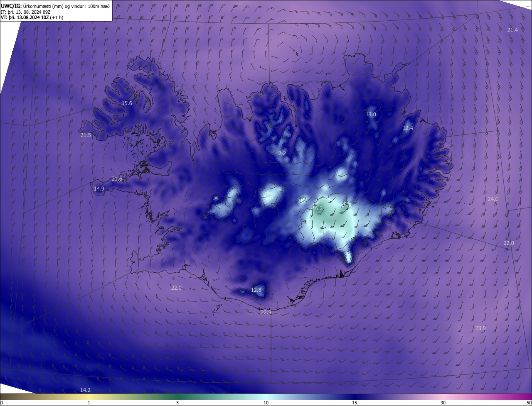Click the 14.2 value label
The image size is (532, 406).
(x=85, y=390)
